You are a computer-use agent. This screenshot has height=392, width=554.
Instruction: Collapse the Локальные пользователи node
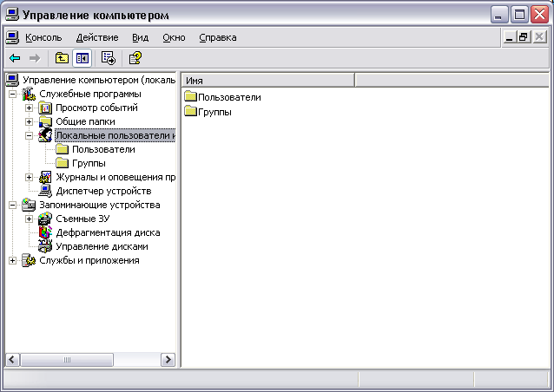coord(29,135)
